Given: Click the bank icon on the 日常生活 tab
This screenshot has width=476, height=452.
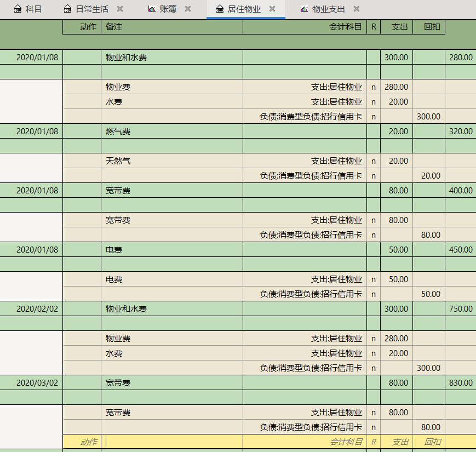Looking at the screenshot, I should [67, 9].
